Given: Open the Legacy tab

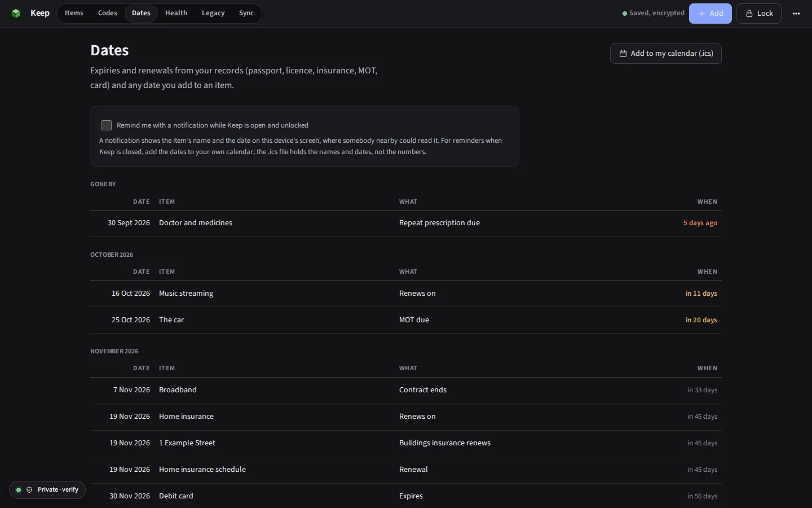Looking at the screenshot, I should click(x=213, y=13).
